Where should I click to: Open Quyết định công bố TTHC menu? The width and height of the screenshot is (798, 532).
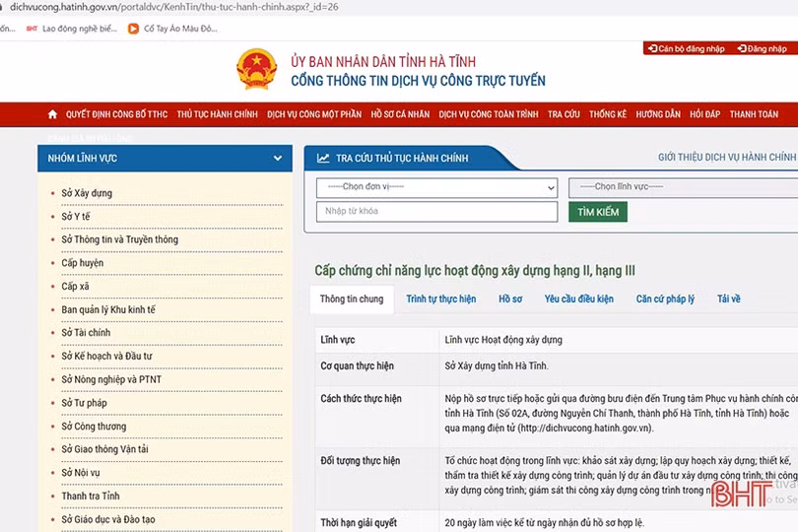(116, 114)
